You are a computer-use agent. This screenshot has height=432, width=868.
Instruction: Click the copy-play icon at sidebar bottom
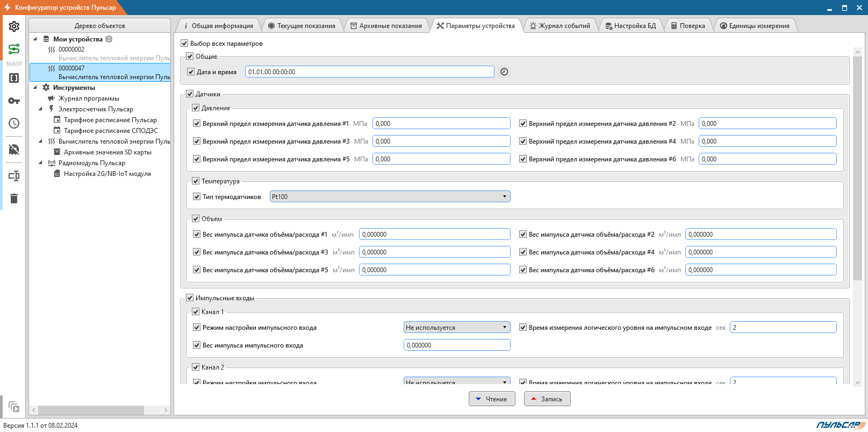click(x=14, y=407)
